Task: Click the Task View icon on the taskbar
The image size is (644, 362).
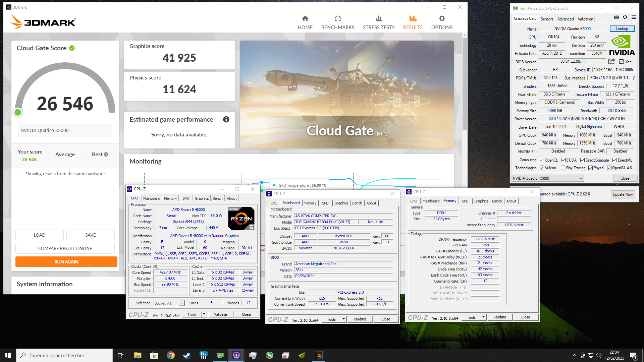Action: point(121,355)
